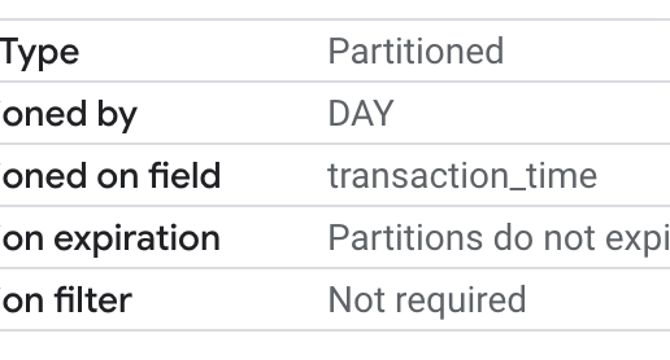Select the 'Partitioned' table type value

tap(416, 52)
